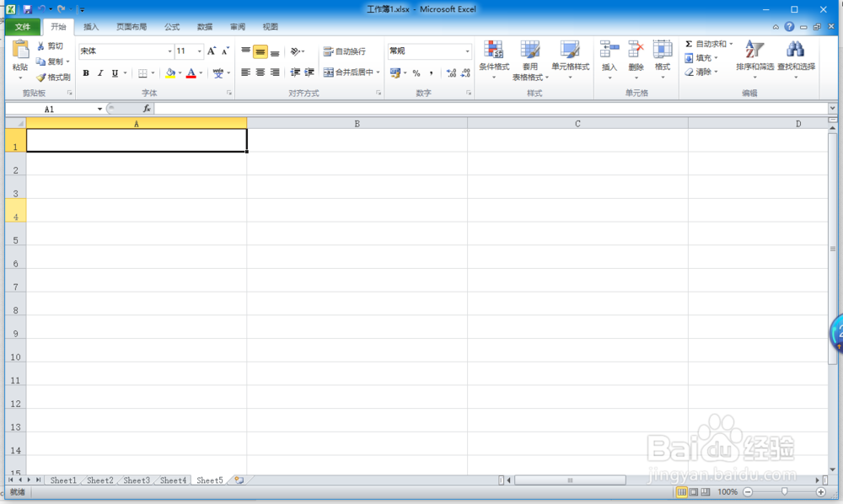The width and height of the screenshot is (843, 504).
Task: Click the Paste clipboard icon
Action: (x=20, y=50)
